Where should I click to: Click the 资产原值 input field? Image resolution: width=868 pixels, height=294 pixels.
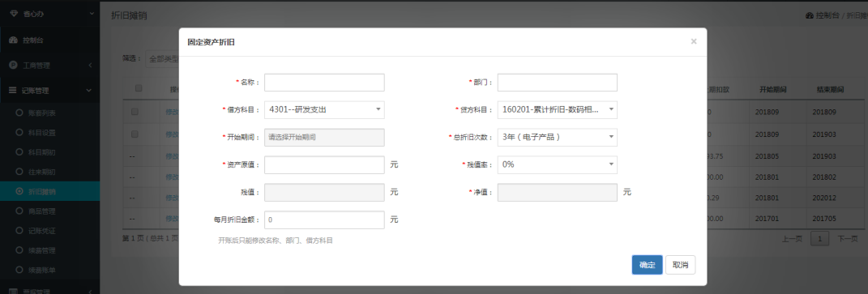[324, 164]
